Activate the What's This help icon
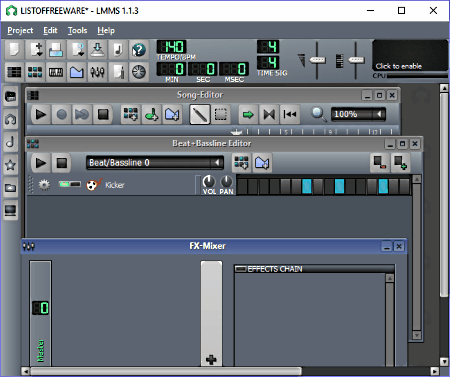The height and width of the screenshot is (377, 450). tap(139, 50)
